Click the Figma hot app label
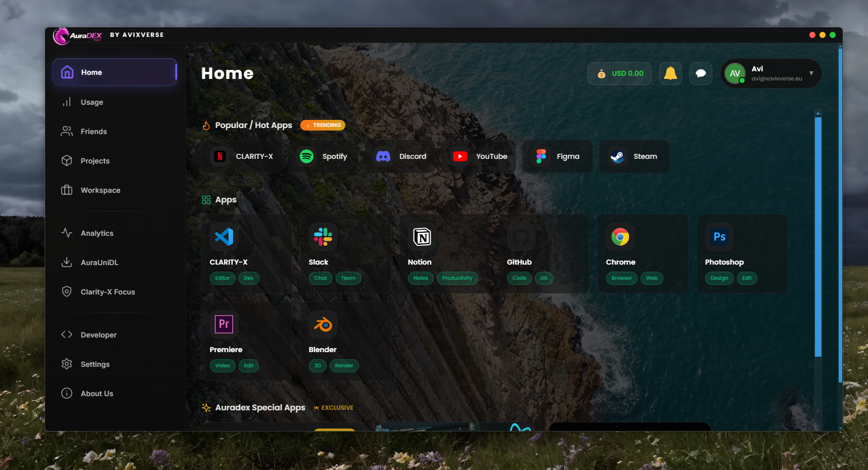Screen dimensions: 868x470 (x=568, y=156)
